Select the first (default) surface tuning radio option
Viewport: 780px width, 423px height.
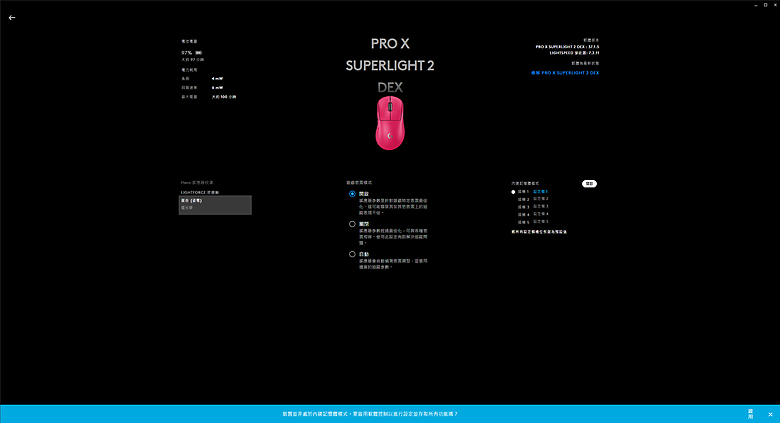[352, 194]
